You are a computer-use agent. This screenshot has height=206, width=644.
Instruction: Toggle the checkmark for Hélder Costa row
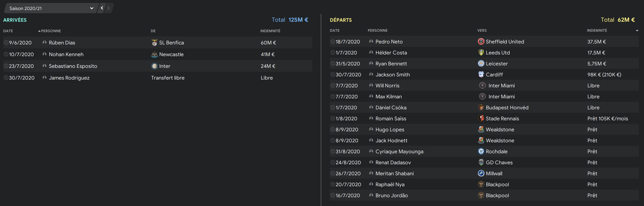pos(332,53)
